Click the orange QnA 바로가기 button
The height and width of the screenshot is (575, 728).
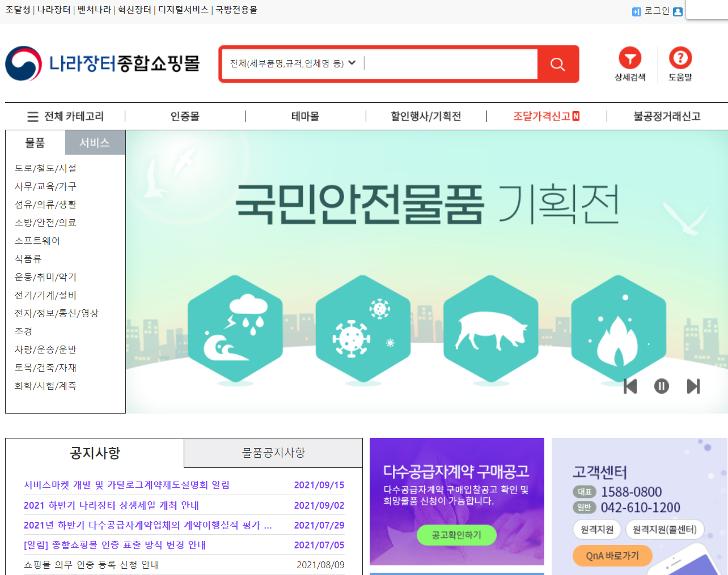pos(612,555)
